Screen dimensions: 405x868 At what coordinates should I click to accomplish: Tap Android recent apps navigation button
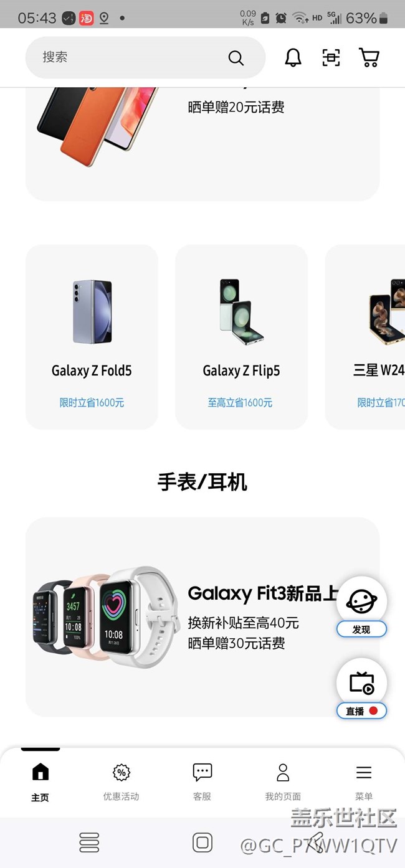tap(89, 842)
